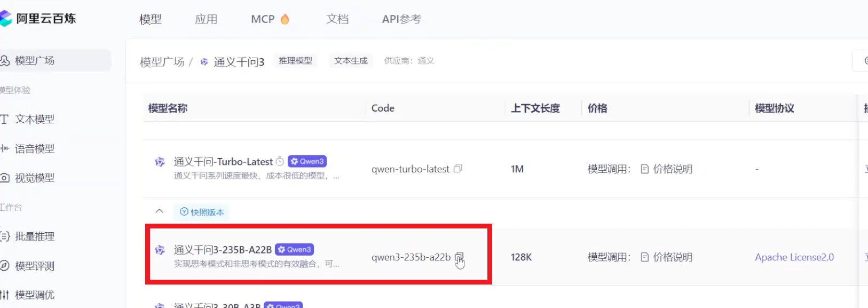Click the qwen3-235b-a22b code text
The height and width of the screenshot is (308, 868).
tap(411, 257)
